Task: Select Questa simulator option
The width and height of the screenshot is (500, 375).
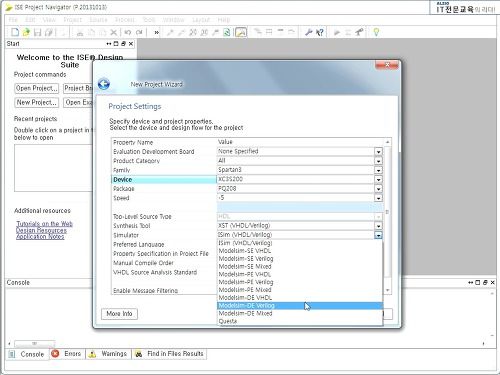Action: coord(300,321)
